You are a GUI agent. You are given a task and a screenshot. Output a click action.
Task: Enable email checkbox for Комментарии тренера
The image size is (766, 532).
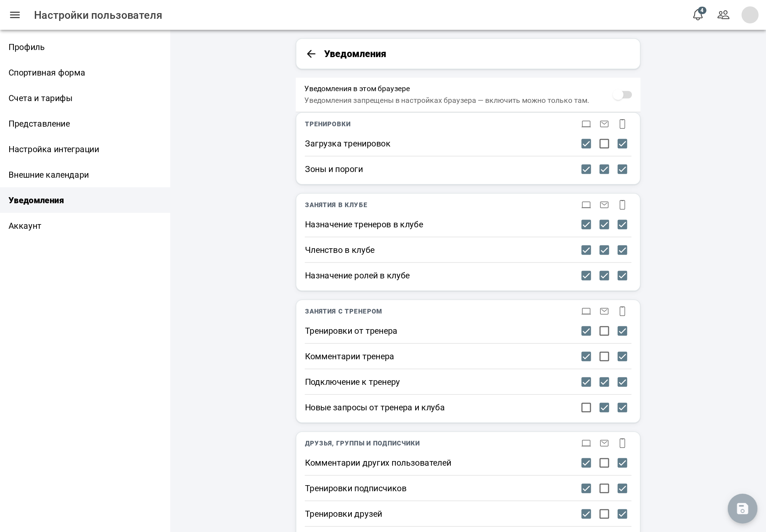604,356
